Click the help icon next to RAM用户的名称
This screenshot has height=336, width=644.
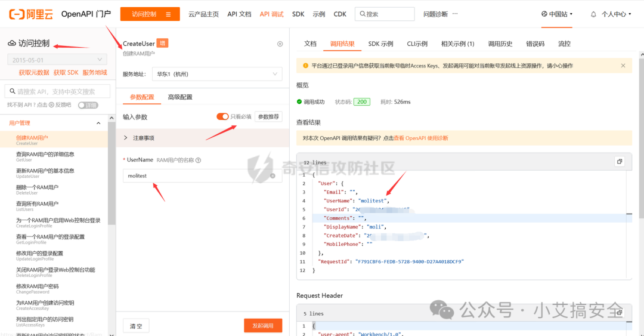[x=199, y=160]
